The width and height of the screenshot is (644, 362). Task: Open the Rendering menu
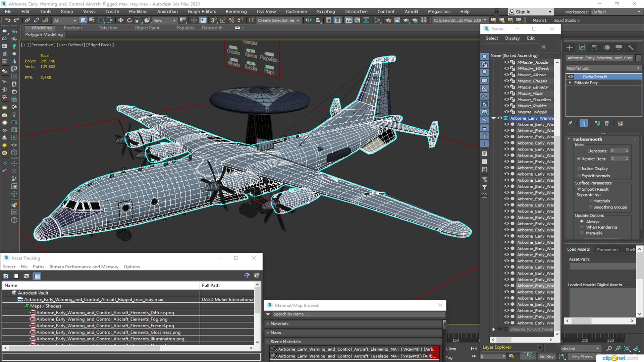(x=236, y=12)
